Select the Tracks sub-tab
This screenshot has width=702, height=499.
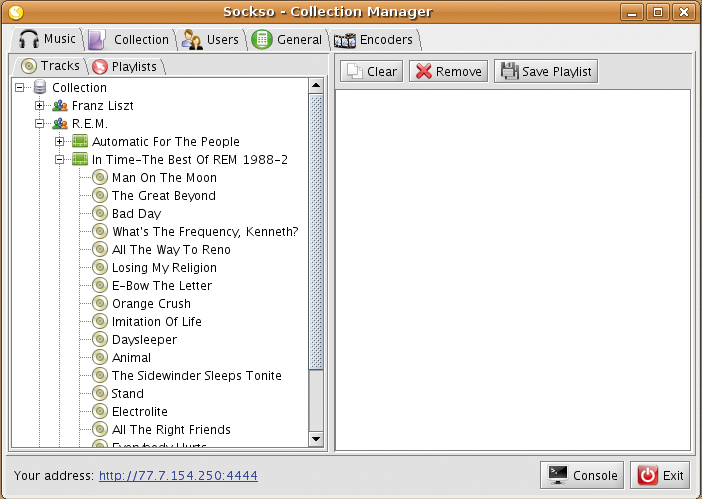pyautogui.click(x=50, y=66)
